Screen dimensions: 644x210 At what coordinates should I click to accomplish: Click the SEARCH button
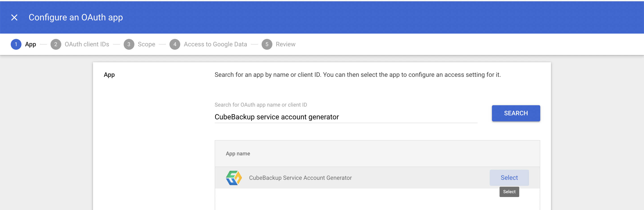point(516,113)
